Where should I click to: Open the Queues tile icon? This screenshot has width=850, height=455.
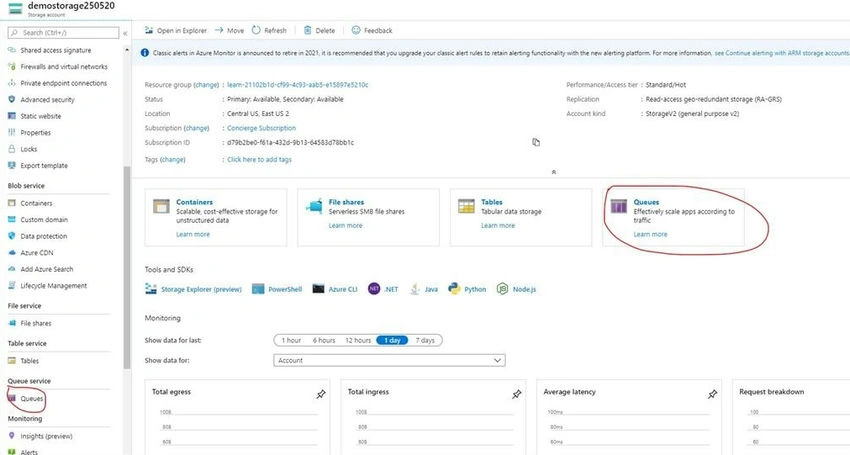coord(619,206)
